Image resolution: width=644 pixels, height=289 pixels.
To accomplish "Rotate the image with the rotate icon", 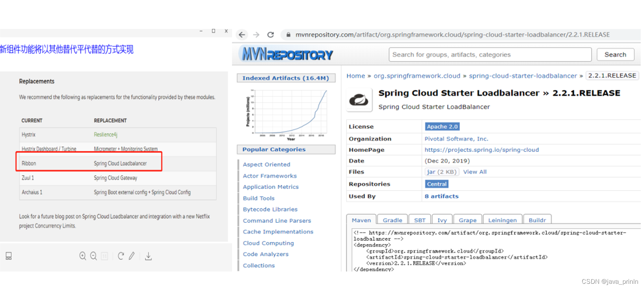I will click(x=120, y=256).
